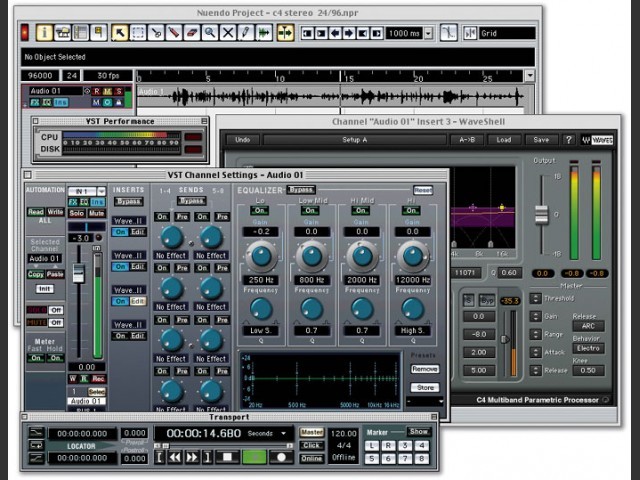
Task: Select the Scissors split tool
Action: tap(156, 33)
